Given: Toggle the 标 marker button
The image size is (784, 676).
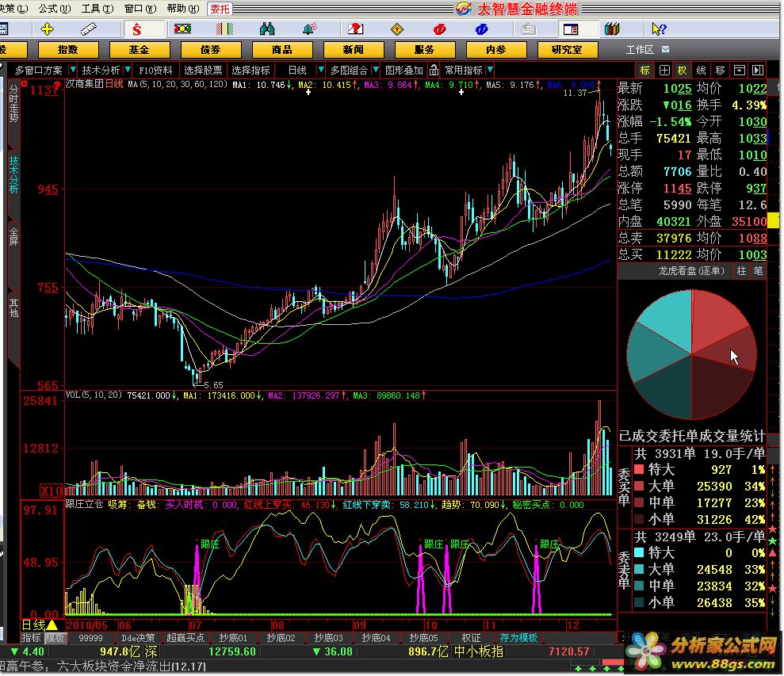Looking at the screenshot, I should click(645, 70).
